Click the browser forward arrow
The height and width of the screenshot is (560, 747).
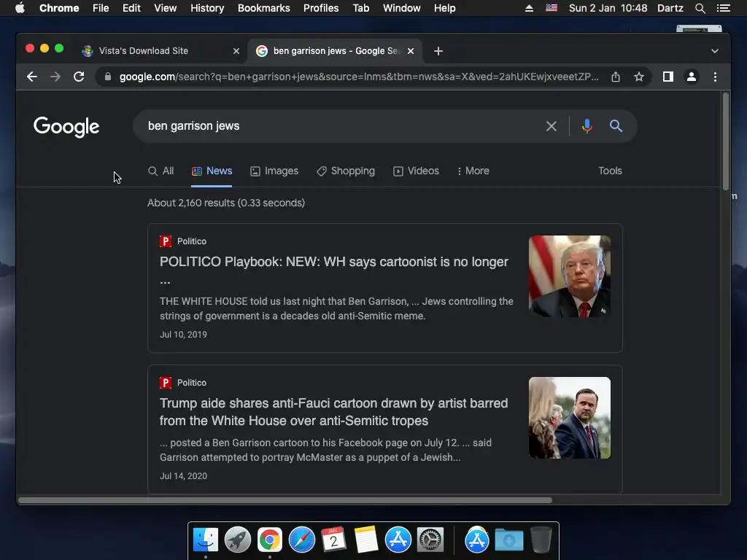[55, 77]
